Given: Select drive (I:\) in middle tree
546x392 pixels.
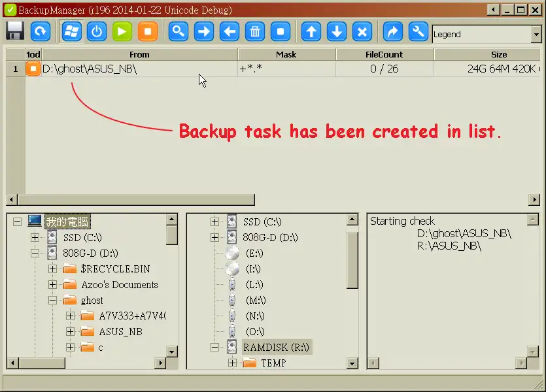Looking at the screenshot, I should point(253,269).
